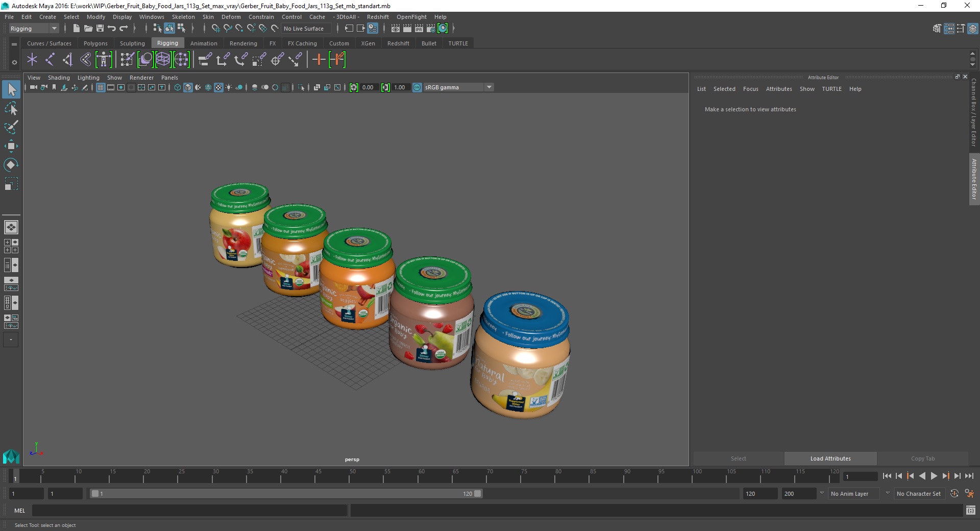Open animation preferences running man icon
The image size is (980, 531).
pyautogui.click(x=969, y=494)
